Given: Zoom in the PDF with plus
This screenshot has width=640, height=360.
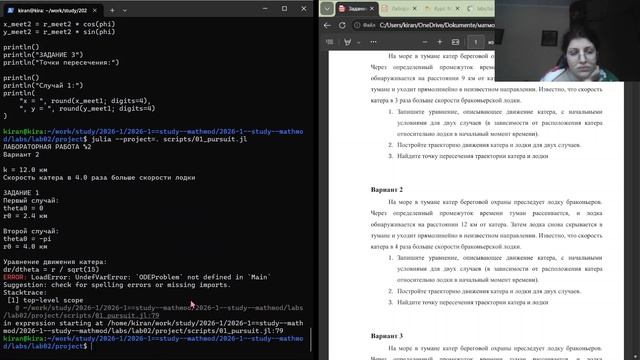Looking at the screenshot, I should pyautogui.click(x=440, y=42).
